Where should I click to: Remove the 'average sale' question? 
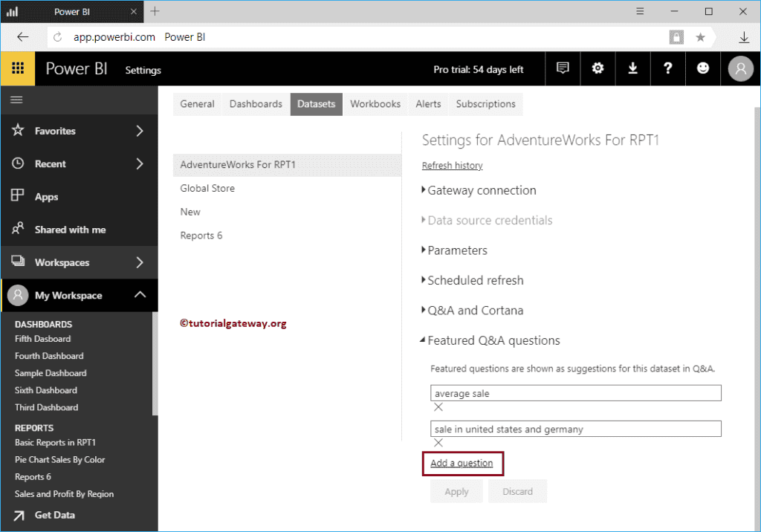(x=438, y=407)
